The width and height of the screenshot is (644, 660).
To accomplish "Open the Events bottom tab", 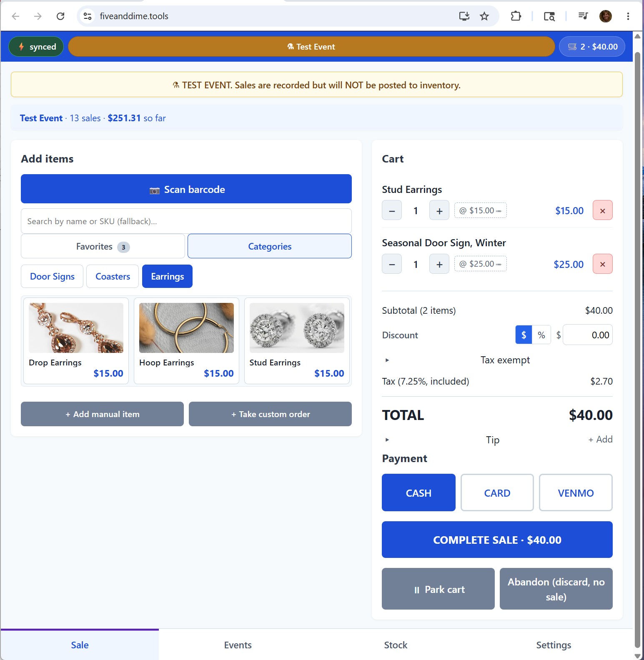I will coord(238,645).
